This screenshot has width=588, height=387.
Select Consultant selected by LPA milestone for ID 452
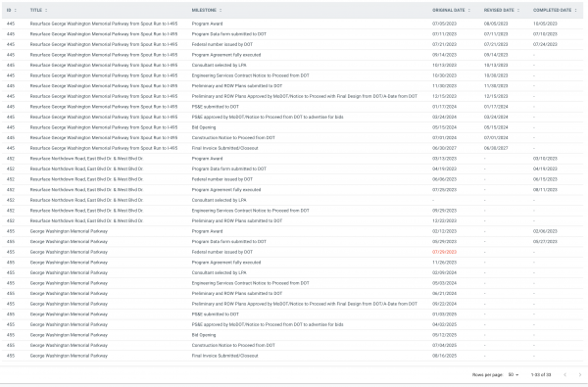(219, 200)
